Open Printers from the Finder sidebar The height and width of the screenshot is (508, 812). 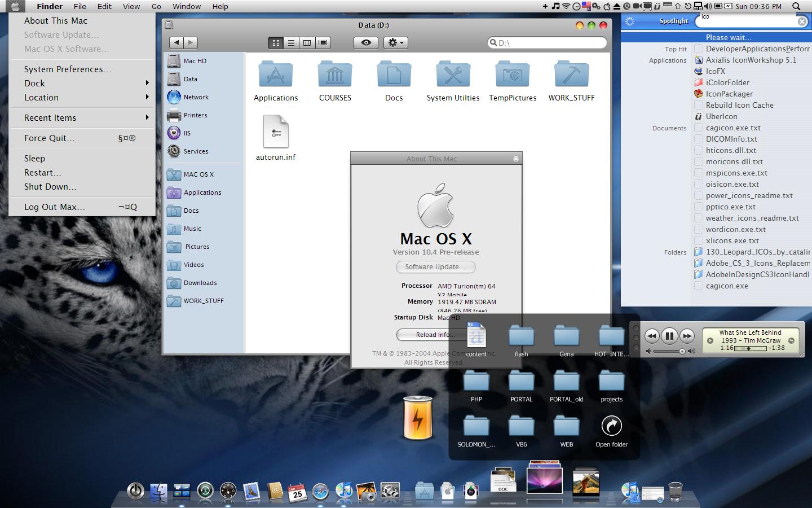(x=188, y=115)
